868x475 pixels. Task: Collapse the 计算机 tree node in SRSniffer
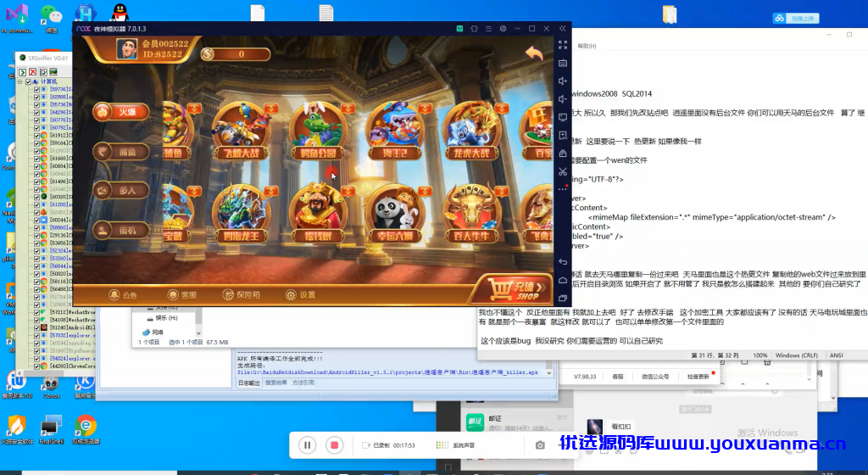tap(20, 81)
